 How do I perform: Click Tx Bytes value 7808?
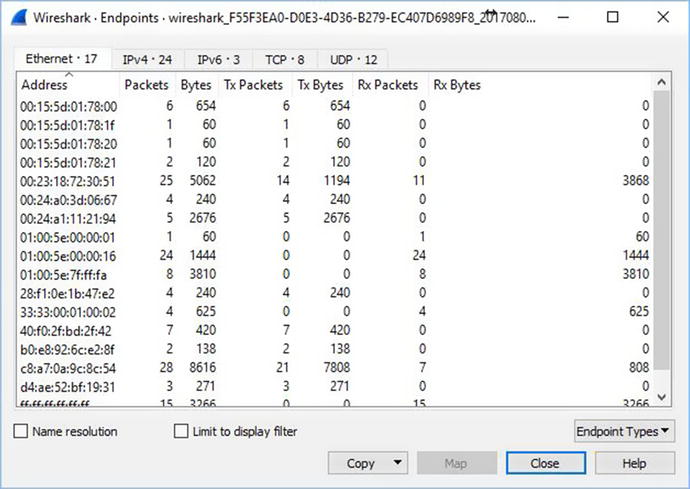tap(337, 368)
